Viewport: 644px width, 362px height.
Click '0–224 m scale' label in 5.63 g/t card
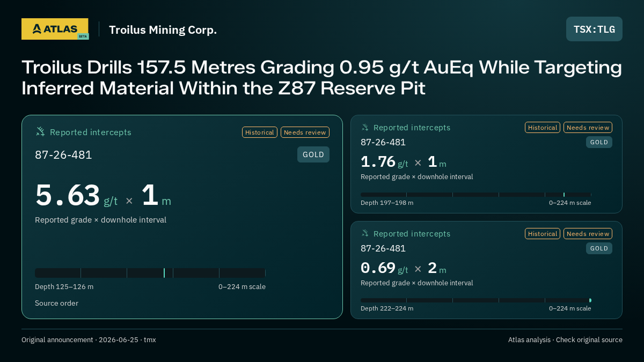(x=242, y=287)
